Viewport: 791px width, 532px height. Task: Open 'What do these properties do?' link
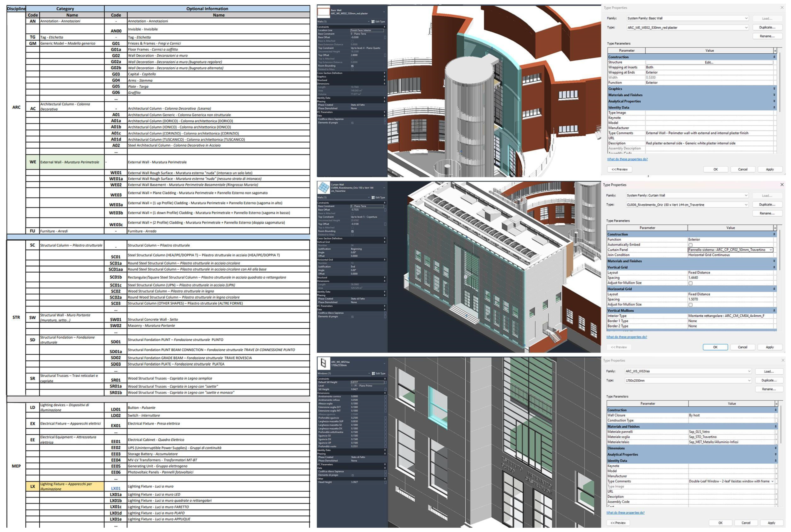[627, 159]
